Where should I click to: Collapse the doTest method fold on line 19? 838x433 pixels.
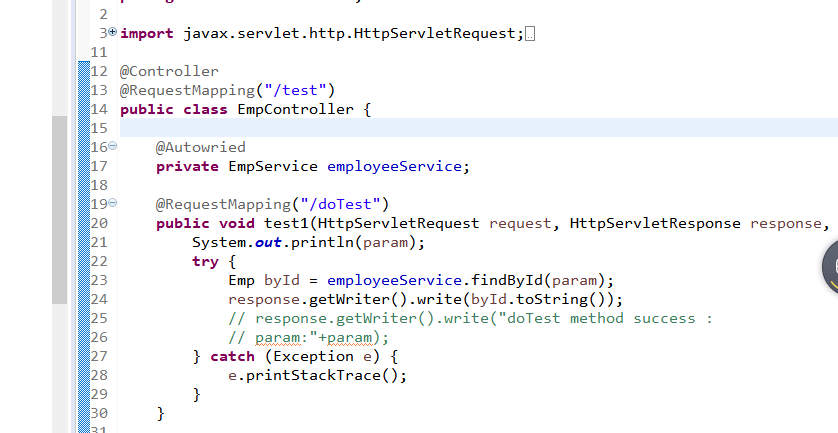click(x=113, y=203)
